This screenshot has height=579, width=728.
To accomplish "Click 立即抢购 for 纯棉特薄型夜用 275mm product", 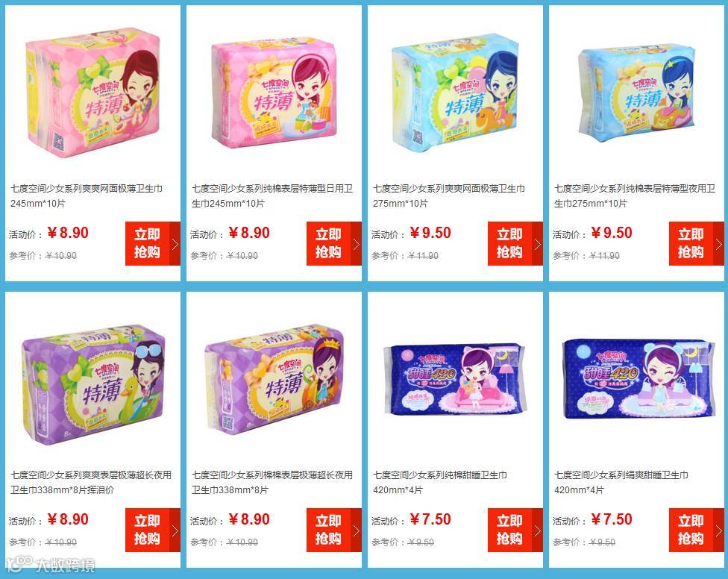I will [696, 243].
